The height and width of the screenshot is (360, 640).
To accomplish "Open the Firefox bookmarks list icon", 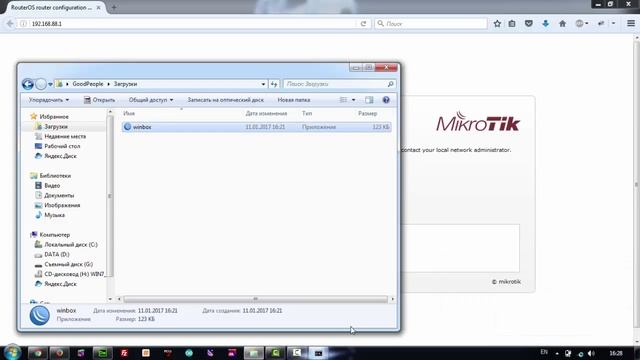I will click(512, 24).
